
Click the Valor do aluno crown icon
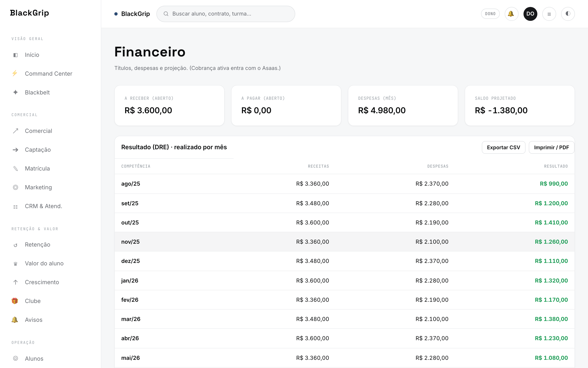pyautogui.click(x=15, y=264)
